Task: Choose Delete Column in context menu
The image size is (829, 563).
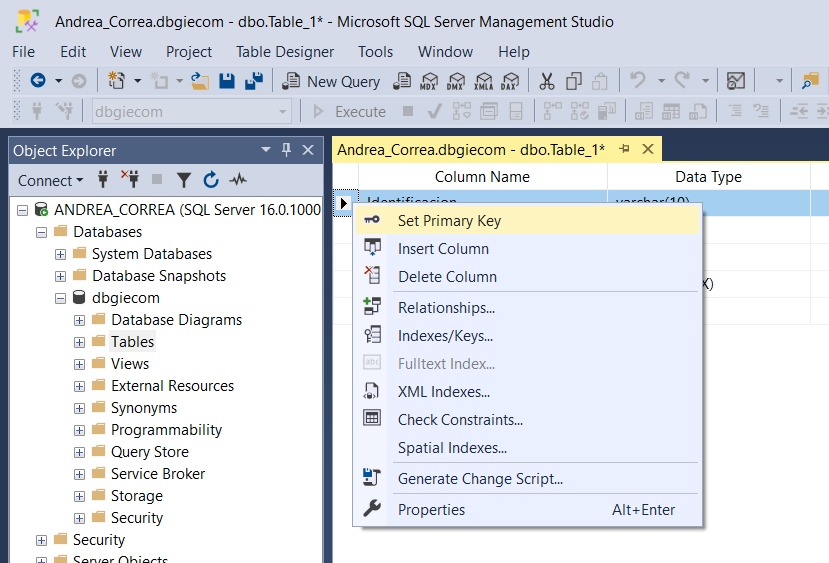Action: (528, 276)
